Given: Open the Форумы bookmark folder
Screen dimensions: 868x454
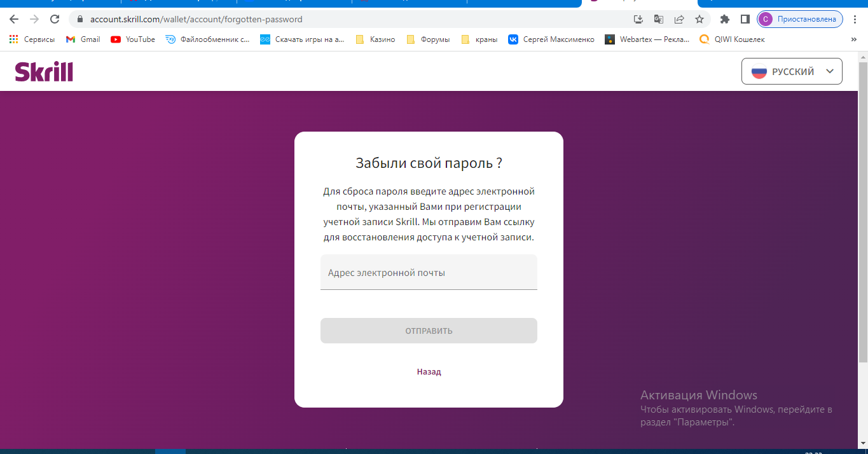Looking at the screenshot, I should (x=428, y=39).
